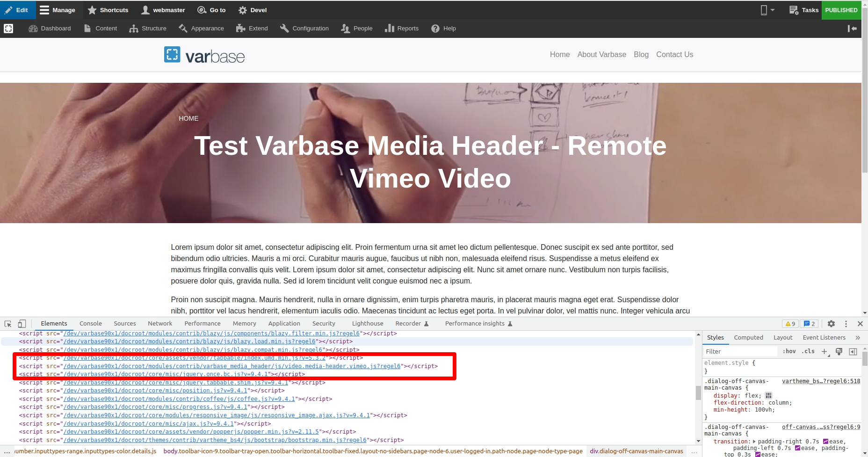Focus the styles Filter input field

(740, 351)
